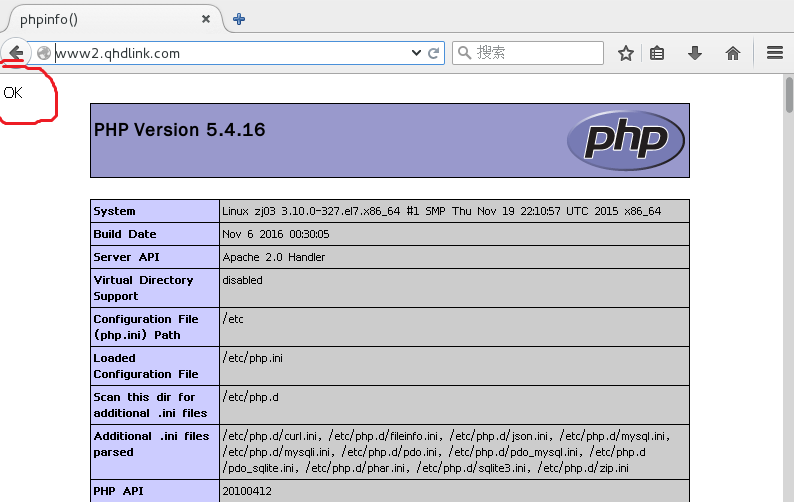The height and width of the screenshot is (502, 794).
Task: Click the Build Date label cell
Action: point(154,234)
